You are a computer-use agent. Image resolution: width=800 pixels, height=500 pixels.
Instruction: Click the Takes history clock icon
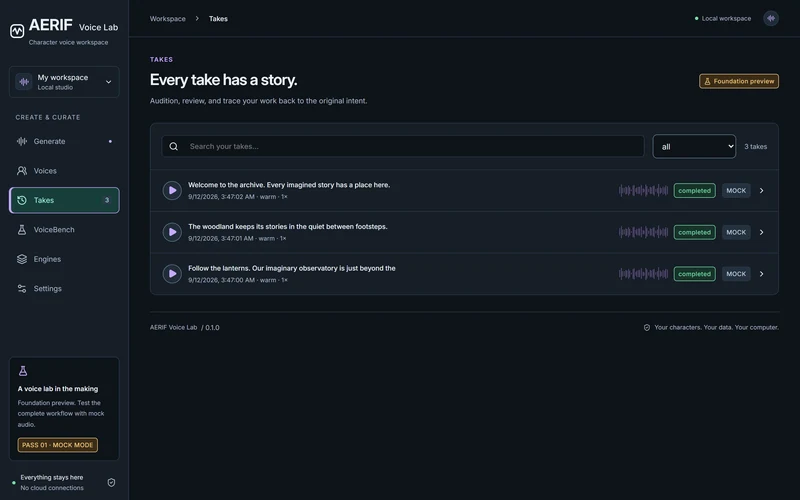click(x=21, y=200)
